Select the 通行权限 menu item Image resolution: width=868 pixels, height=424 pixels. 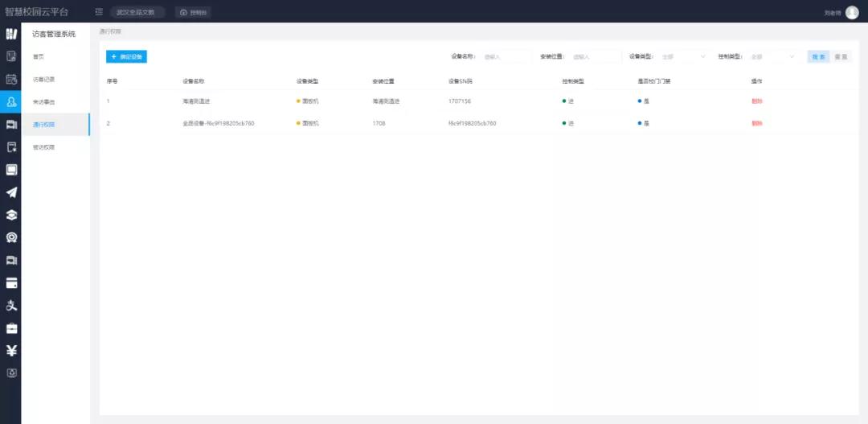[55, 125]
